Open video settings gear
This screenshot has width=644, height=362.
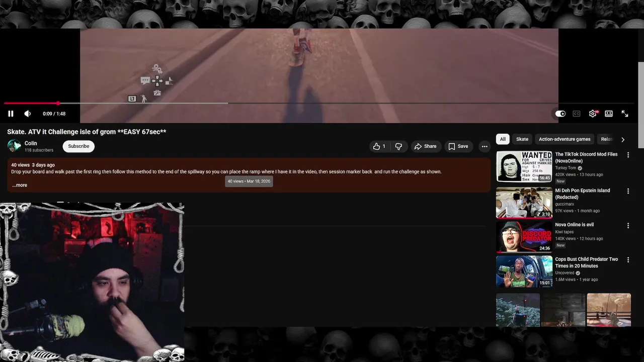(x=593, y=114)
